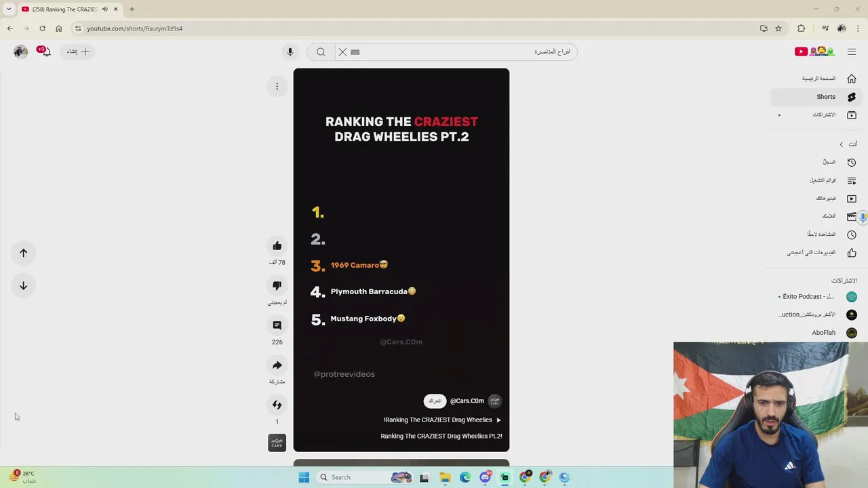Open YouTube account avatar menu

tap(20, 52)
